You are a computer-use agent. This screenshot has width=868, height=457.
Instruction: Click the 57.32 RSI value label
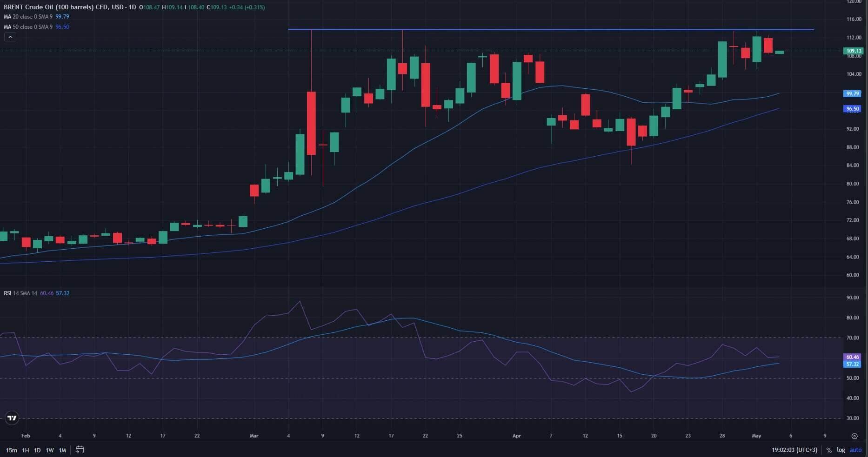[x=853, y=364]
